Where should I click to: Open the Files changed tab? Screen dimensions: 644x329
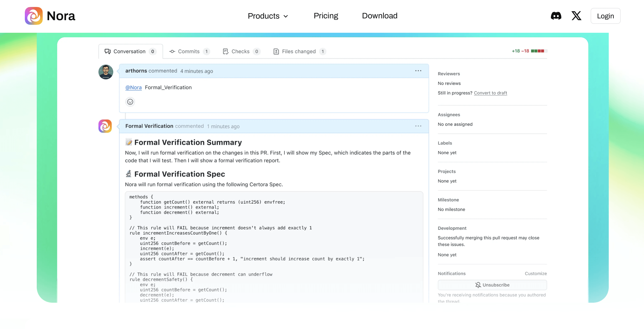point(299,51)
